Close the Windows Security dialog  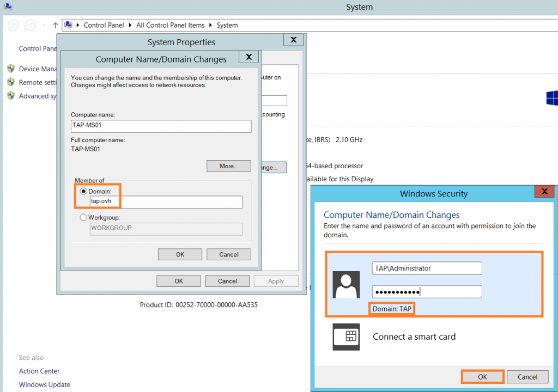[544, 192]
